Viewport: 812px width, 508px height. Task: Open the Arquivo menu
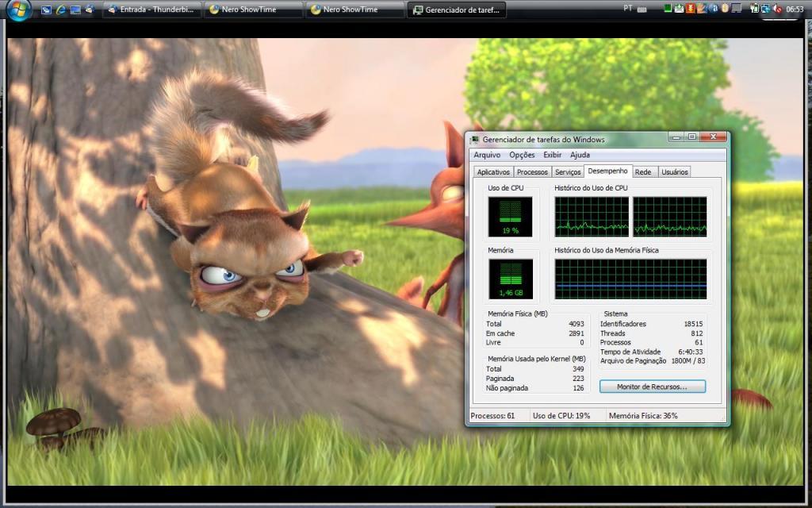[x=487, y=155]
